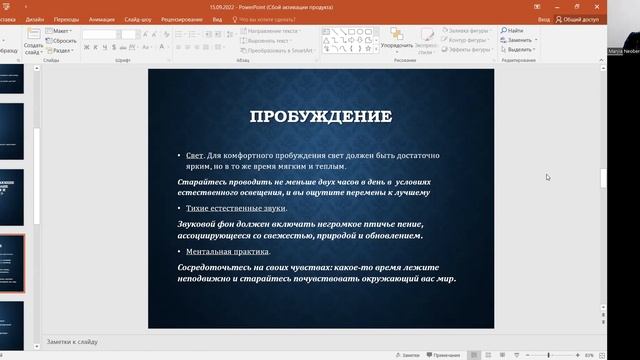The width and height of the screenshot is (640, 360).
Task: Click Notes (Заметки) in status bar
Action: coord(408,356)
